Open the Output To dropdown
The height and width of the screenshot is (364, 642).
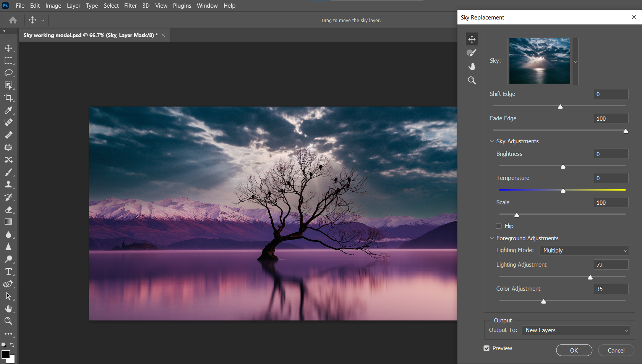pyautogui.click(x=576, y=330)
